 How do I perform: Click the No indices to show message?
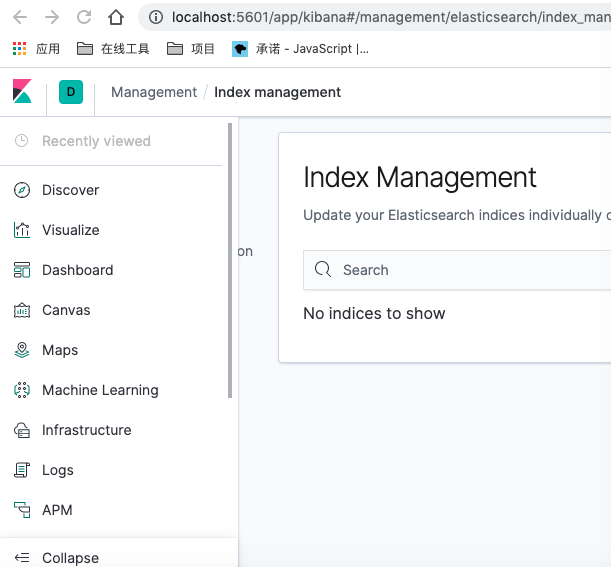(374, 313)
